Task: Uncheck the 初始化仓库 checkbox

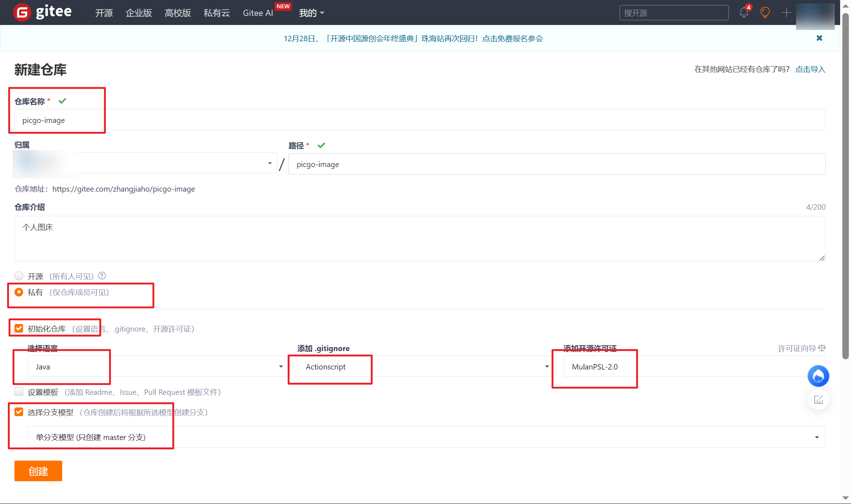Action: tap(18, 328)
